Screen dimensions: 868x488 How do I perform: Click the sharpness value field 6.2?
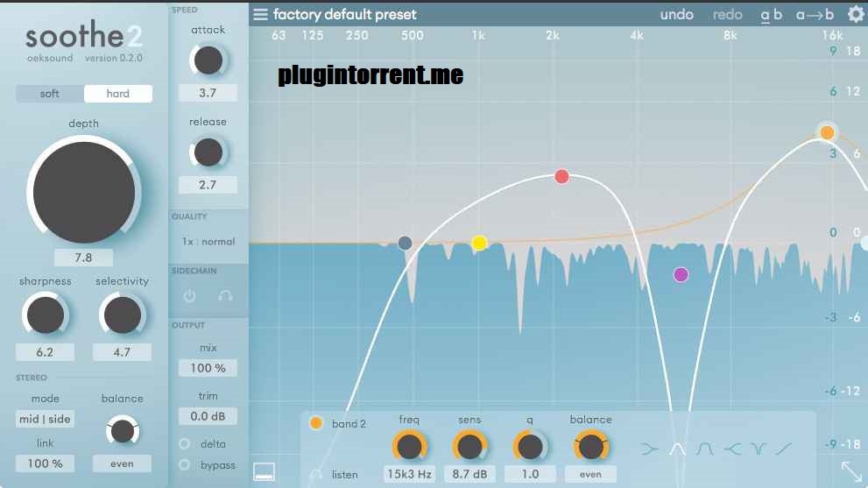click(x=45, y=351)
